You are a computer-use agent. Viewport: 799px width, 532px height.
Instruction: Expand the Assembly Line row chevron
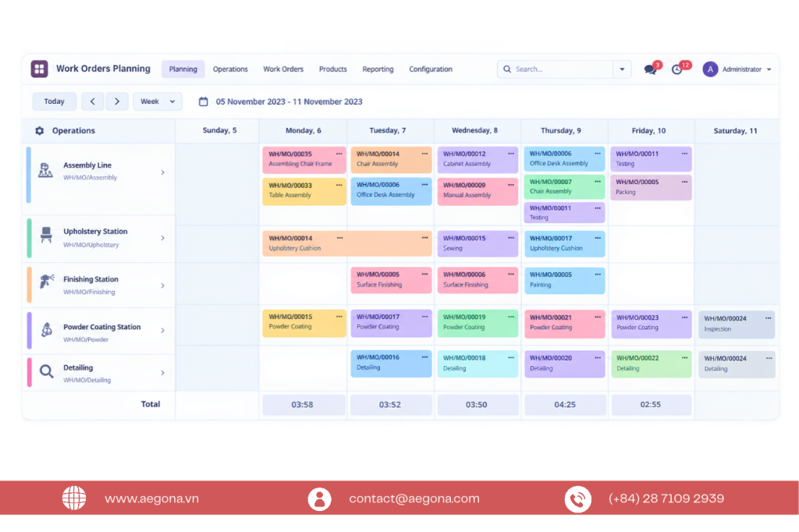pos(162,172)
